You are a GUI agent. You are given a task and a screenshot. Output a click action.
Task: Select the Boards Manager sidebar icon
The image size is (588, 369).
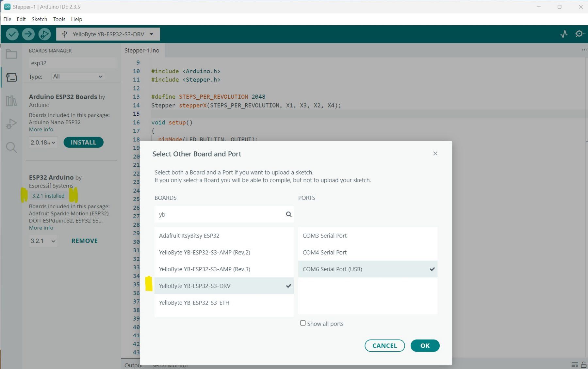pyautogui.click(x=11, y=77)
